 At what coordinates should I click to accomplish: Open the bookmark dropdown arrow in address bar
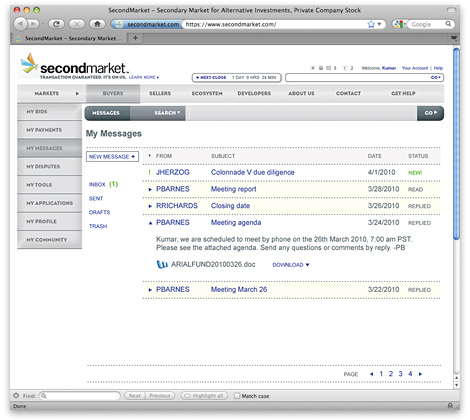[379, 24]
